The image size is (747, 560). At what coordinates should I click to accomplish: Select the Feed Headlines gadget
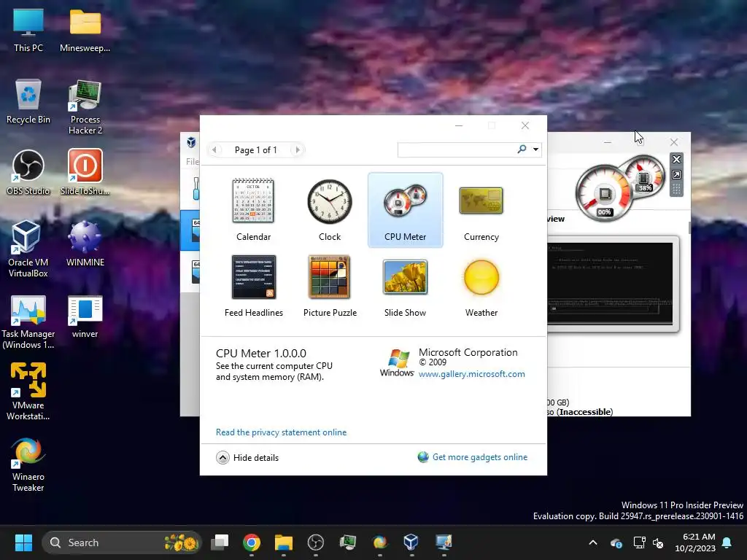[x=253, y=286]
